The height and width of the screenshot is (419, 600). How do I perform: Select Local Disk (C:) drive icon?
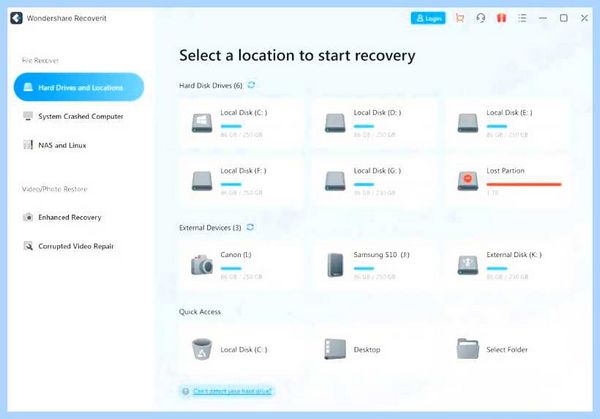(x=202, y=123)
